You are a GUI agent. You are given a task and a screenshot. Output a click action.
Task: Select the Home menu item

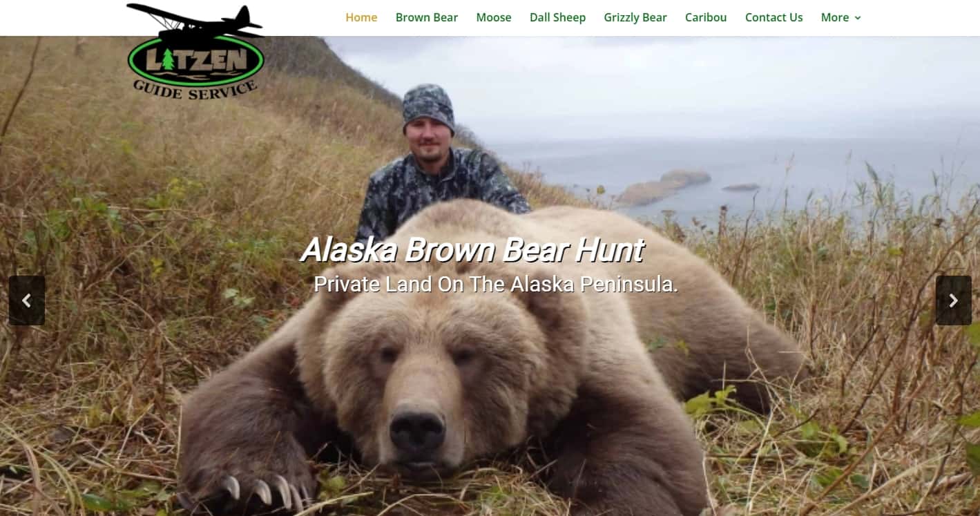click(x=361, y=17)
